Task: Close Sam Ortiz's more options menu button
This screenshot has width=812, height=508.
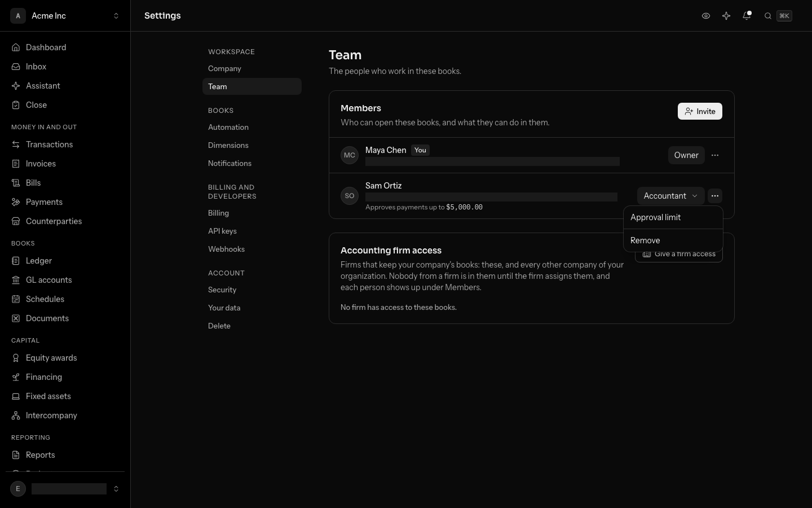Action: [715, 196]
